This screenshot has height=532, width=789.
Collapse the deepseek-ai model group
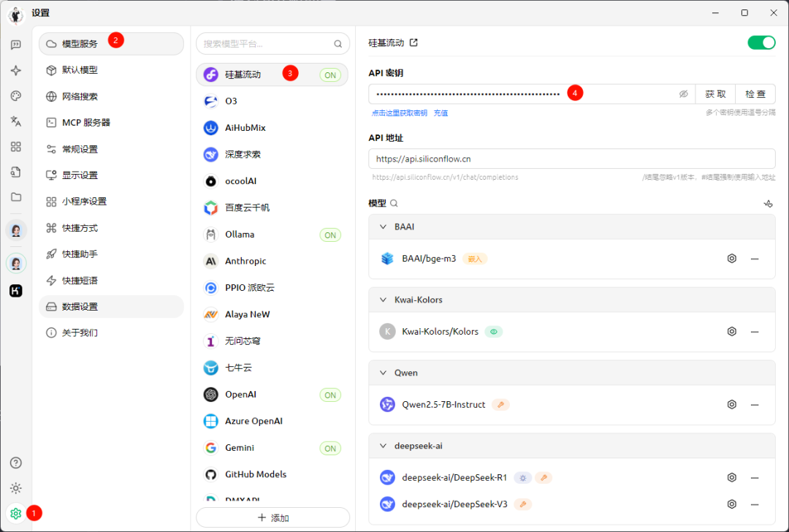pyautogui.click(x=383, y=446)
